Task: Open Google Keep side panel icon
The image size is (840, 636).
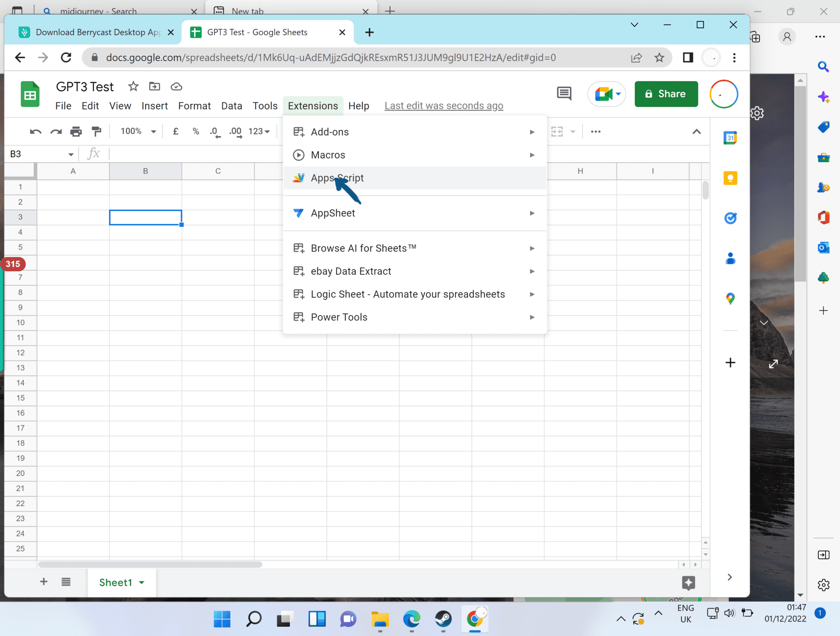Action: point(730,178)
